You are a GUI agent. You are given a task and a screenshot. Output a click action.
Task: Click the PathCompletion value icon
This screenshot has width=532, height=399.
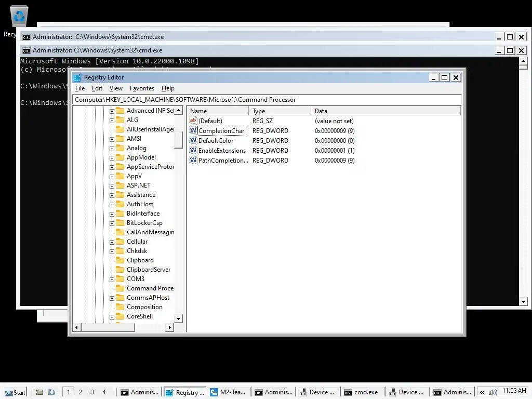(x=193, y=160)
